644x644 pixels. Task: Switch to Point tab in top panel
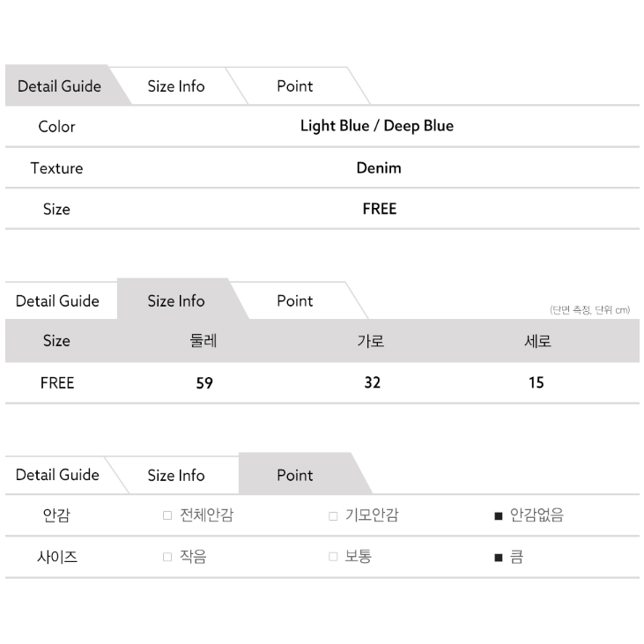(x=294, y=86)
